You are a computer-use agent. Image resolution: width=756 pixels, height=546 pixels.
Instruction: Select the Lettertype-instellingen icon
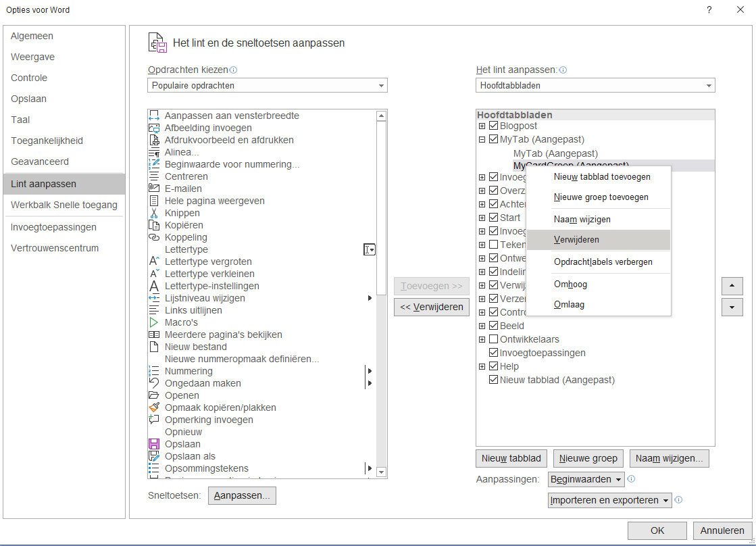click(x=154, y=286)
